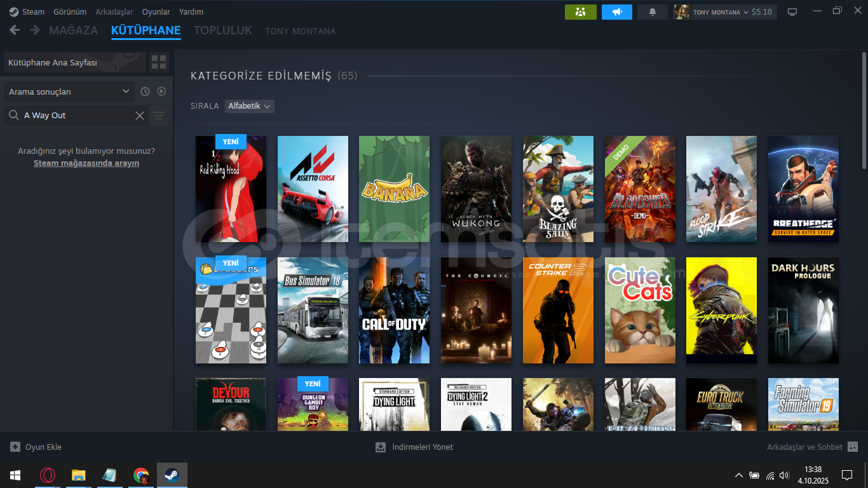Viewport: 868px width, 488px height.
Task: Go to Kütüphane Ana Sayfası
Action: 75,62
